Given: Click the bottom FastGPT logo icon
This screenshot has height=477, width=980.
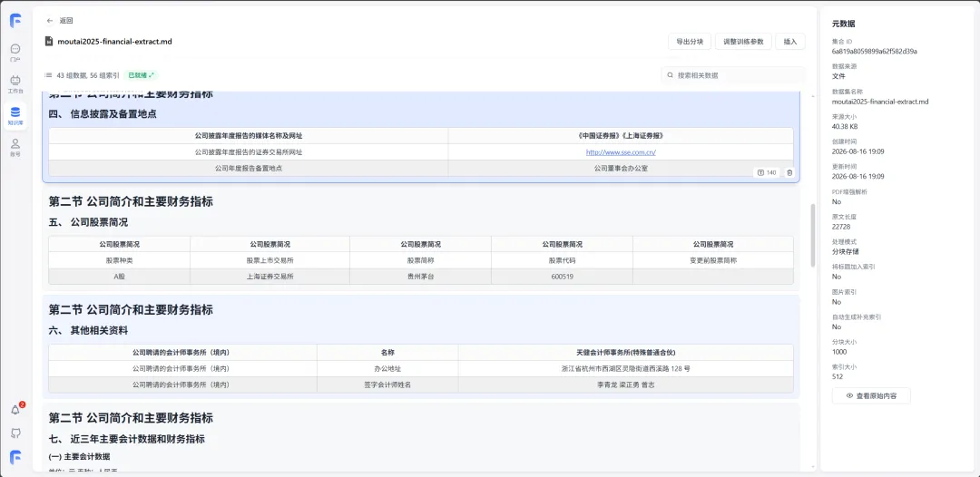Looking at the screenshot, I should (x=15, y=458).
